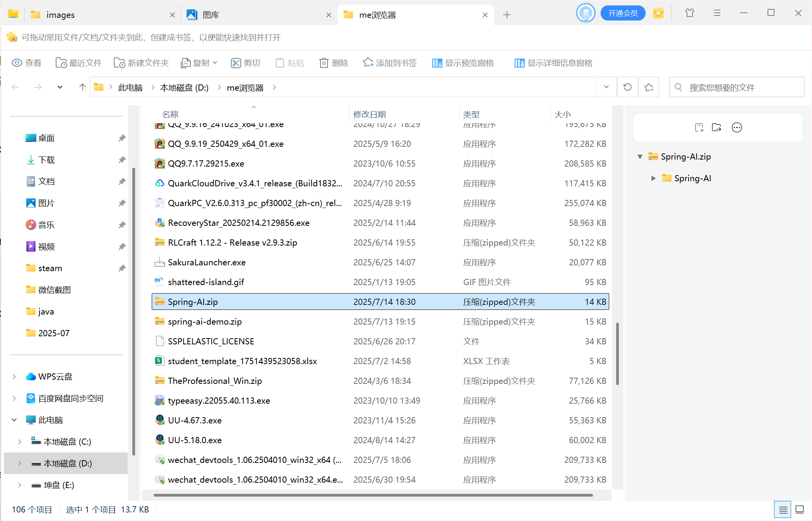Click the first extract icon in preview pane
Image resolution: width=812 pixels, height=521 pixels.
tap(699, 127)
